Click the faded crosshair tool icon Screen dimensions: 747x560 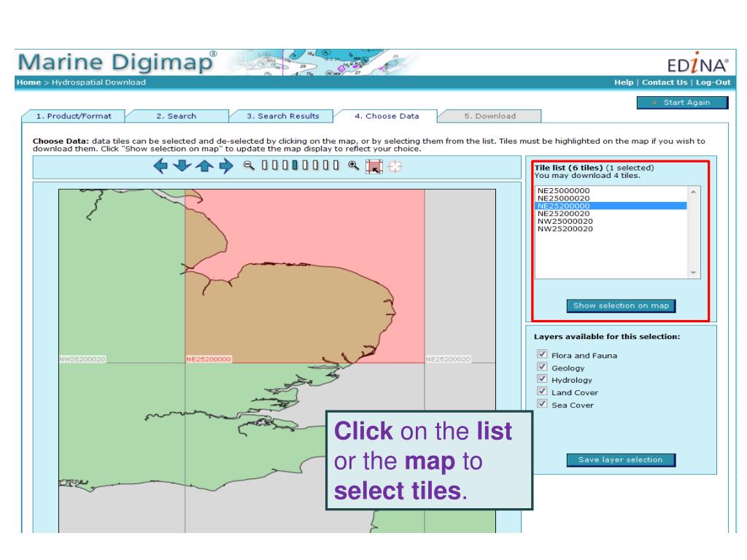pyautogui.click(x=395, y=166)
